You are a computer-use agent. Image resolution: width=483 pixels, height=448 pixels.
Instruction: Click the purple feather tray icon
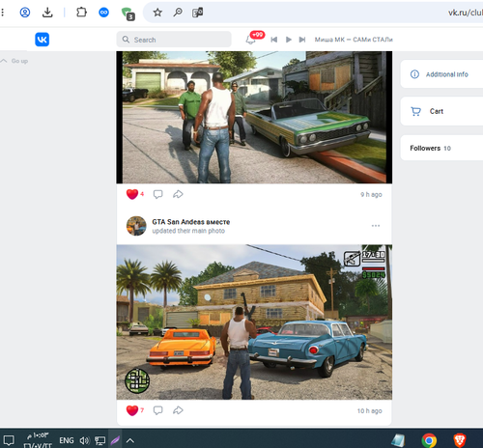[115, 439]
